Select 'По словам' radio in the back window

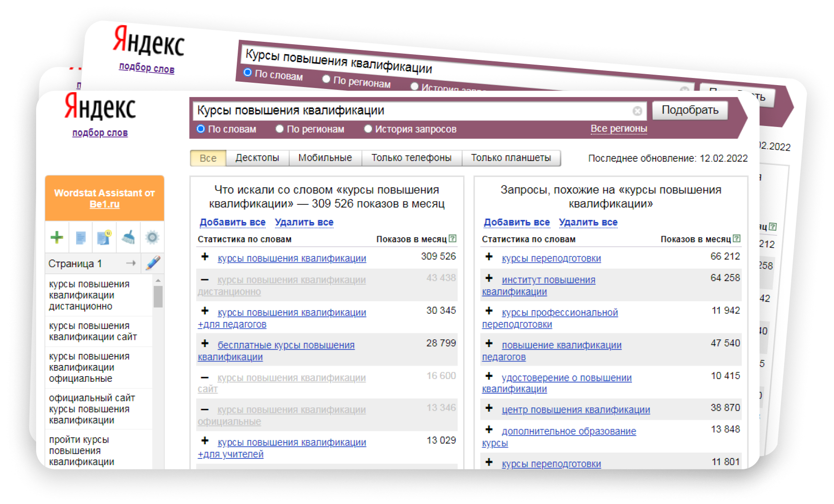[x=248, y=73]
